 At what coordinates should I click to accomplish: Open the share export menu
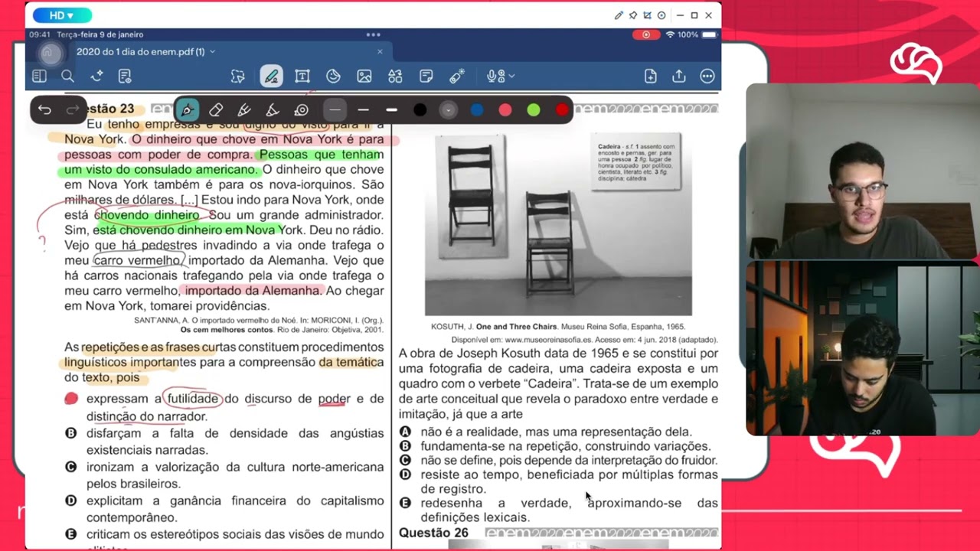pos(679,76)
